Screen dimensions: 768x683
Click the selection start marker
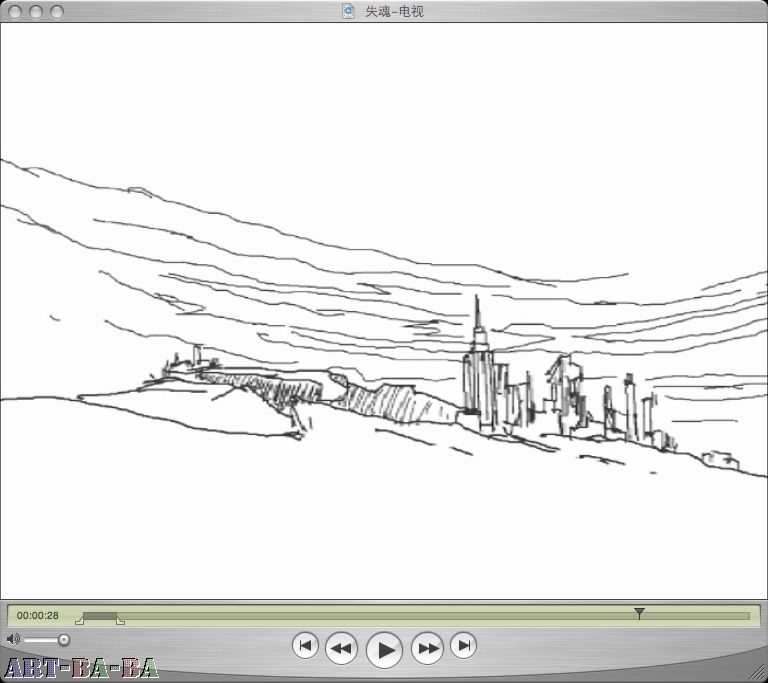coord(79,621)
